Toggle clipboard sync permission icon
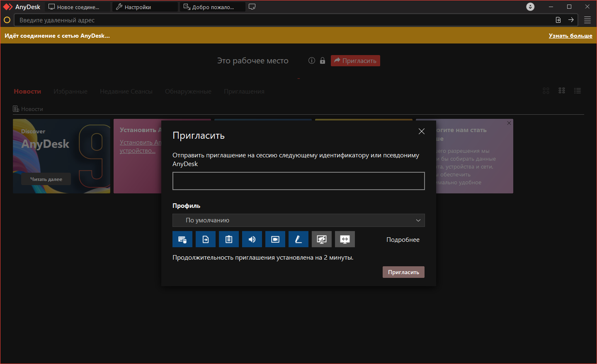This screenshot has width=597, height=364. click(x=229, y=239)
